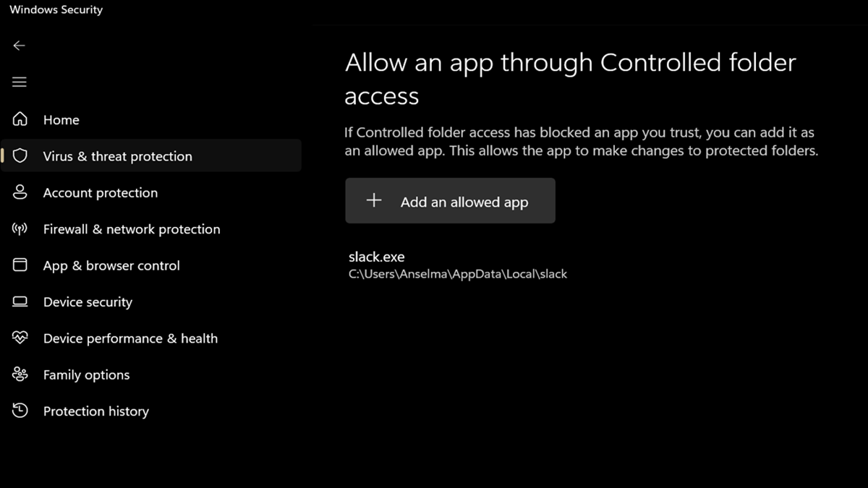This screenshot has height=488, width=868.
Task: Click the App & browser control window icon
Action: [x=20, y=265]
